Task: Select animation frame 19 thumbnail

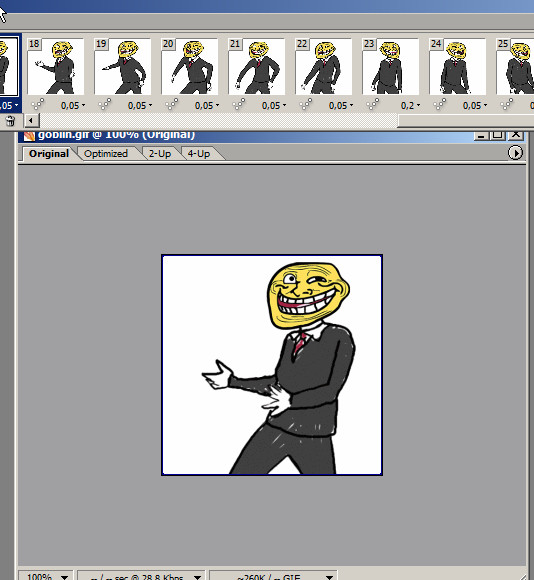Action: tap(122, 66)
